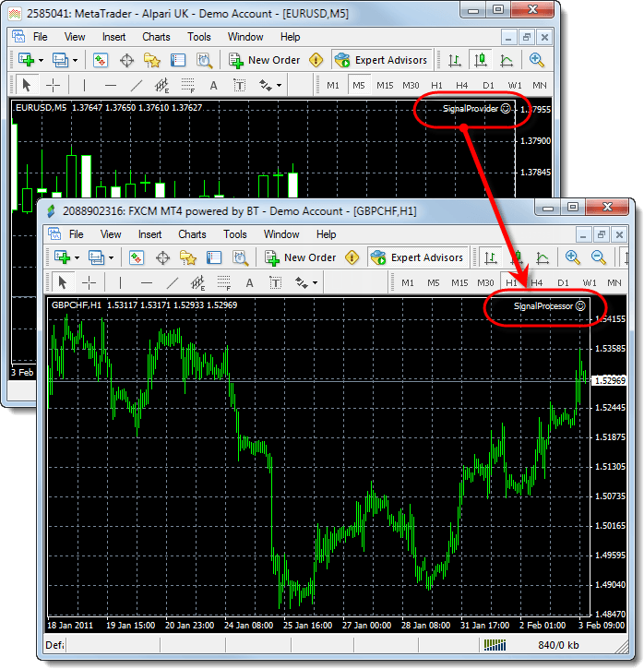Screen dimensions: 644x669
Task: Click current price label 1.52969
Action: pos(610,380)
